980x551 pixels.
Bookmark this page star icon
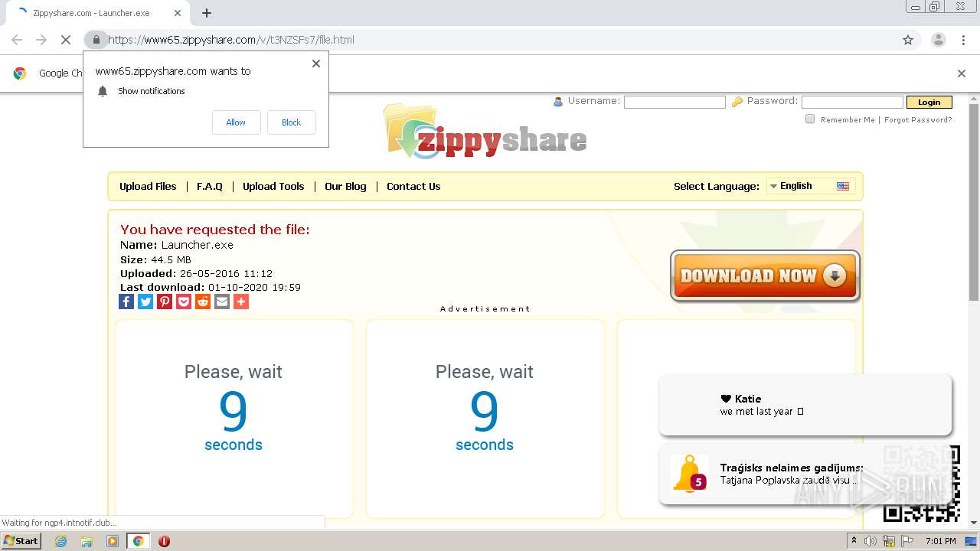[908, 40]
